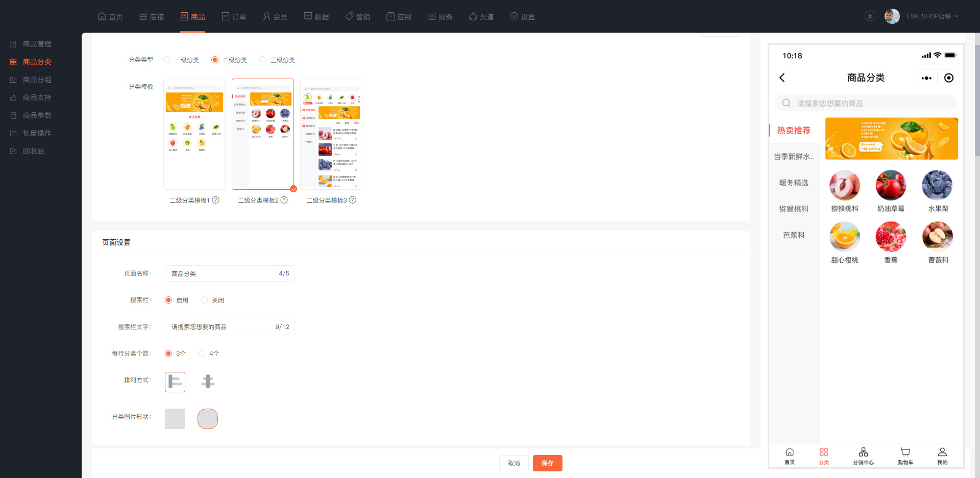Open 商品分组 in the sidebar
The image size is (980, 478).
[37, 80]
